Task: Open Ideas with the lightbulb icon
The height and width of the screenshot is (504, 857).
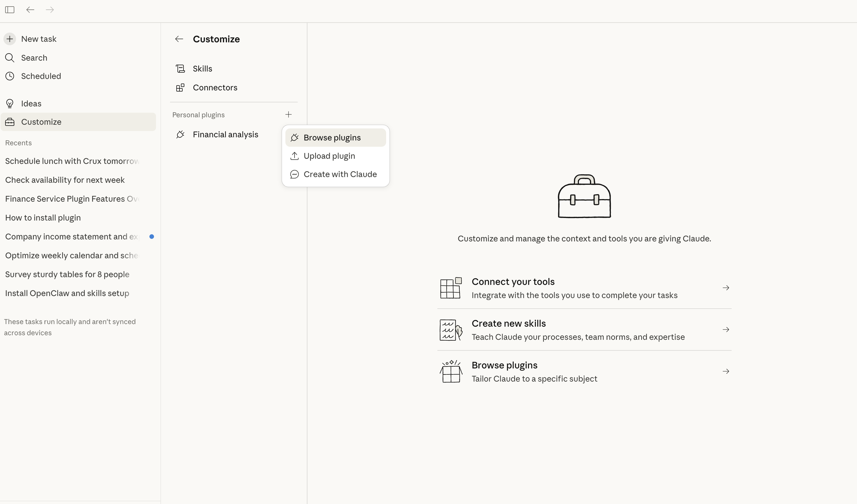Action: click(31, 104)
